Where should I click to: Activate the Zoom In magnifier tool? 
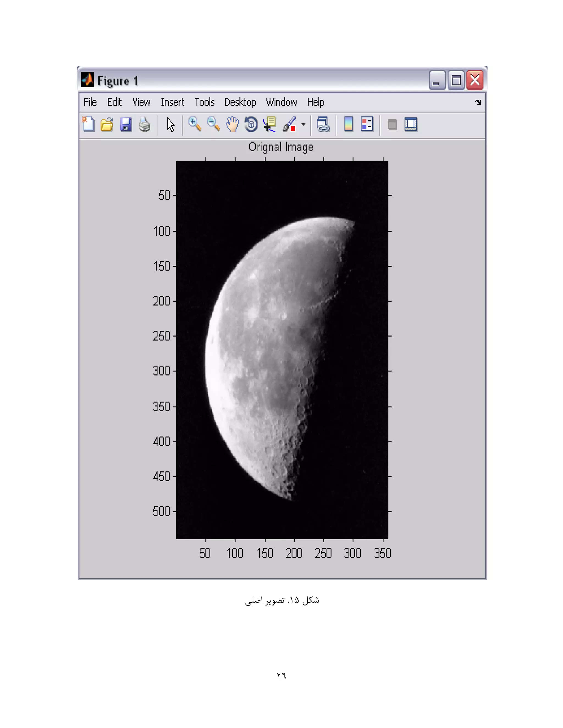pyautogui.click(x=194, y=124)
